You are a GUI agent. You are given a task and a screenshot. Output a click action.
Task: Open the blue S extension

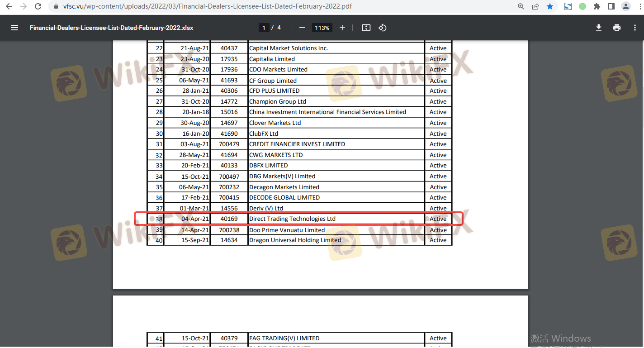tap(568, 6)
